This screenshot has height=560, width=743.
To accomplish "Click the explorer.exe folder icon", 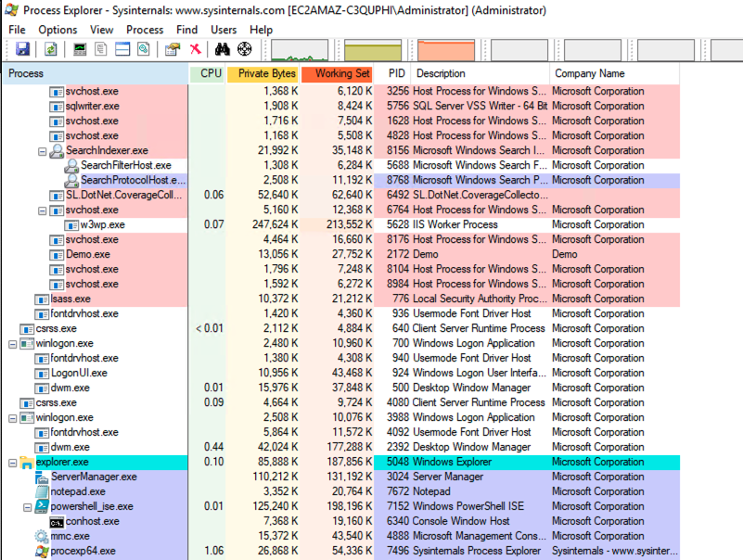I will [27, 463].
